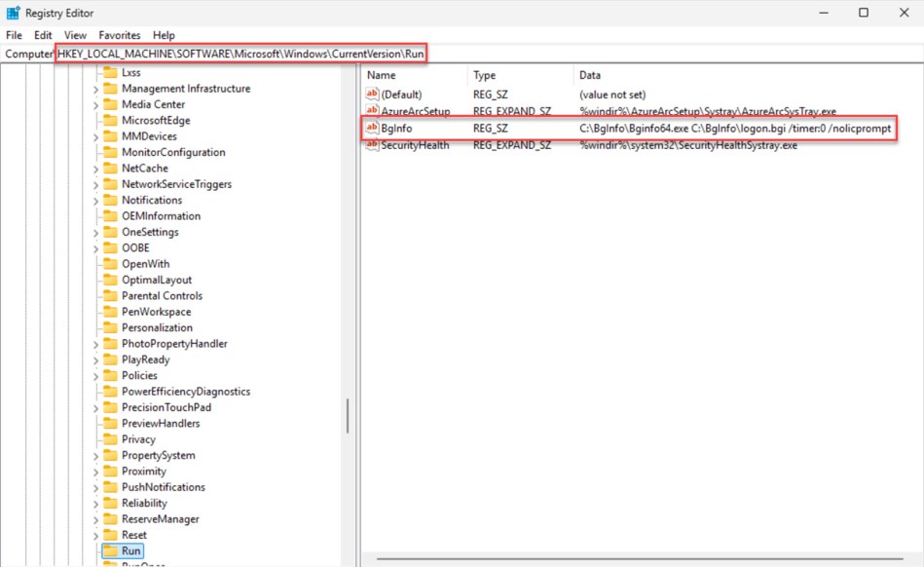Click the tree pane vertical scrollbar thumb
This screenshot has width=924, height=567.
(x=348, y=416)
